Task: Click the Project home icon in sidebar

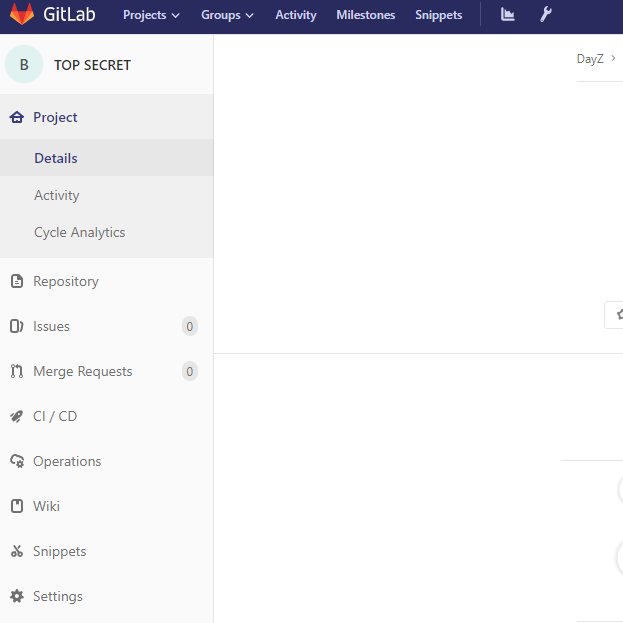Action: pyautogui.click(x=17, y=117)
